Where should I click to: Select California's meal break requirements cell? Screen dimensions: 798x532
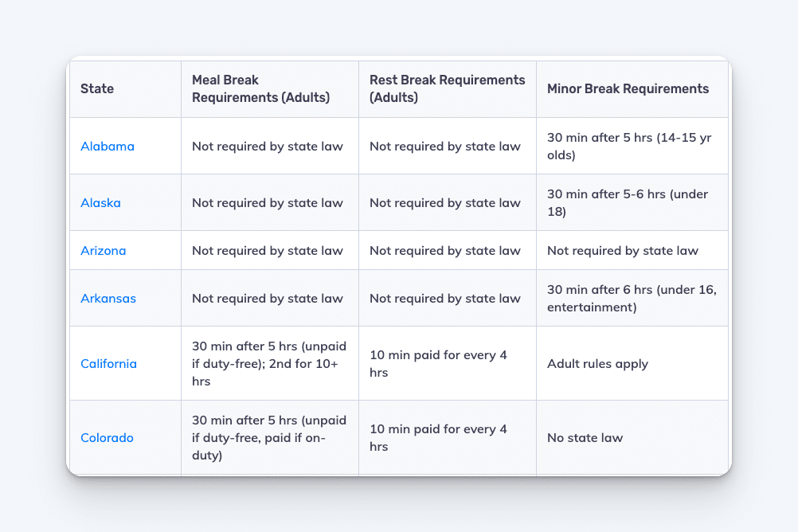[x=270, y=363]
